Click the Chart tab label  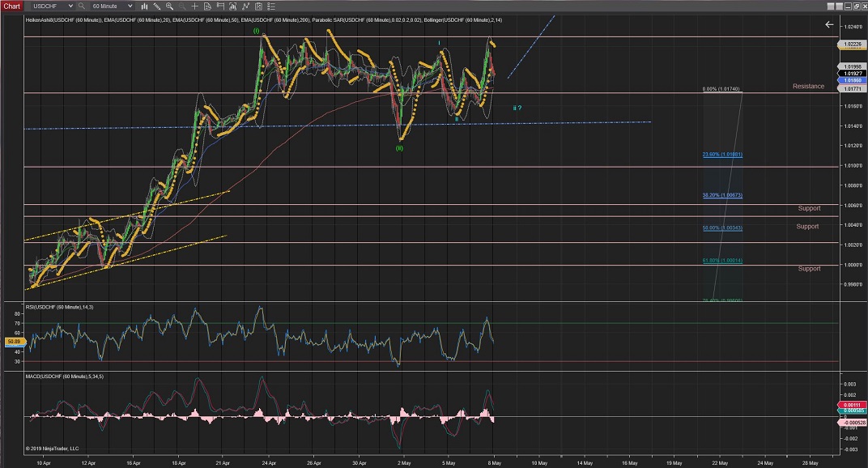pos(11,6)
